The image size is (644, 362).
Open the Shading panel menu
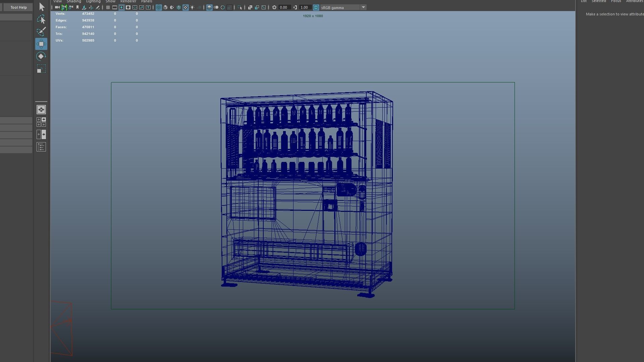point(74,1)
